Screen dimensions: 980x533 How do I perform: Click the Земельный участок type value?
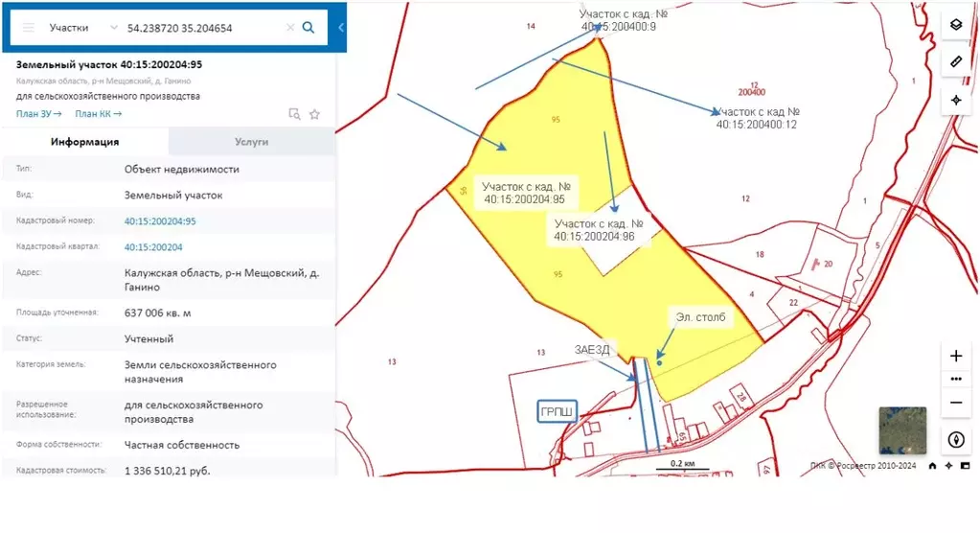173,196
